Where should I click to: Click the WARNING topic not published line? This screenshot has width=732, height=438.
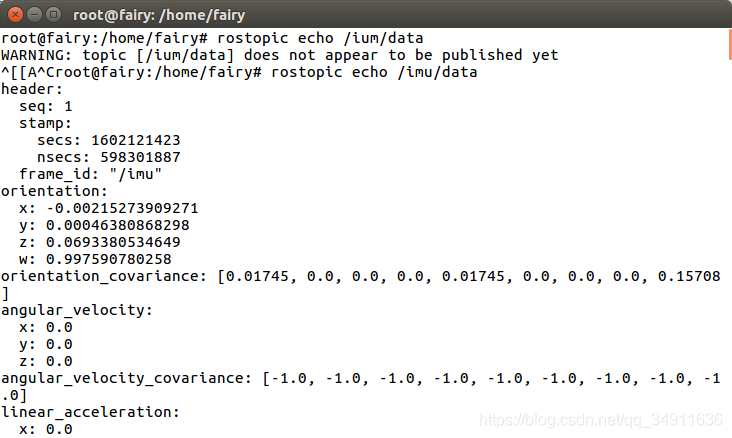coord(280,55)
